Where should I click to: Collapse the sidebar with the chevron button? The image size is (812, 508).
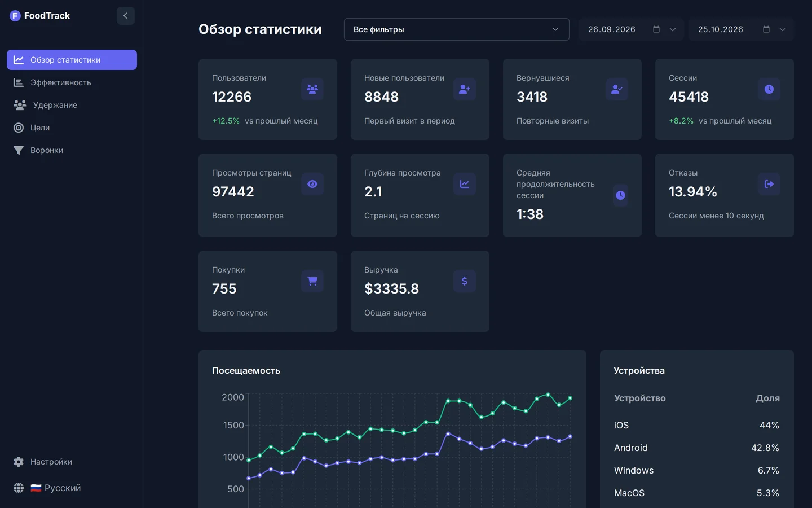click(126, 16)
